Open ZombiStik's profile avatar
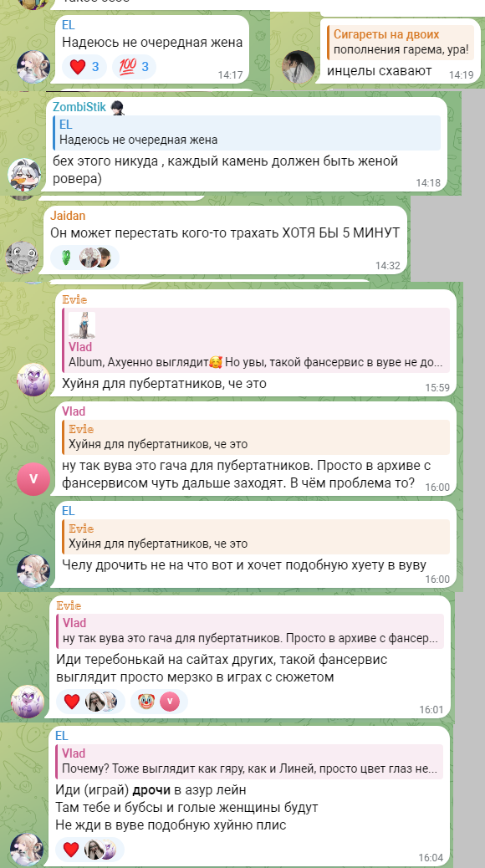The image size is (485, 868). coord(23,173)
